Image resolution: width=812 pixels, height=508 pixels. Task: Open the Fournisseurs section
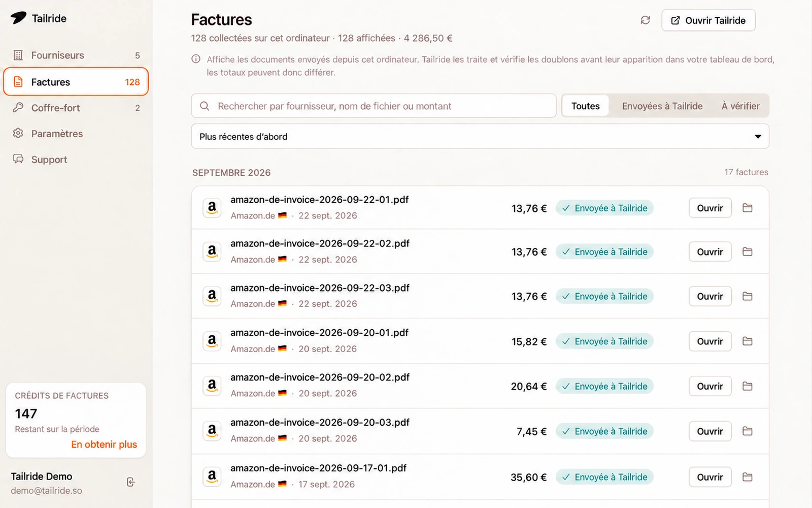pos(76,55)
